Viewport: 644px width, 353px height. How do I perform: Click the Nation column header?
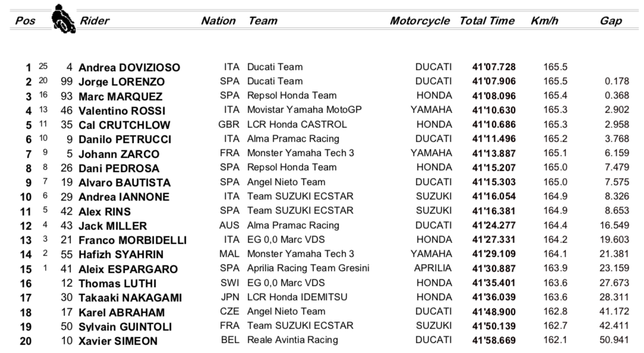point(218,21)
